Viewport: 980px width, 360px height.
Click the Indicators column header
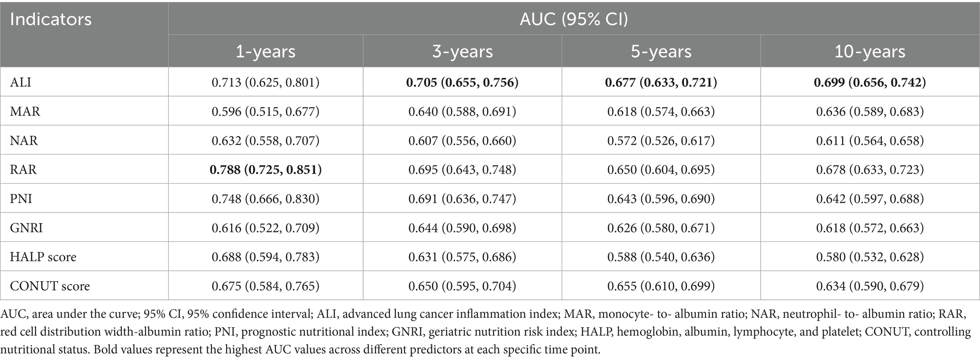51,20
